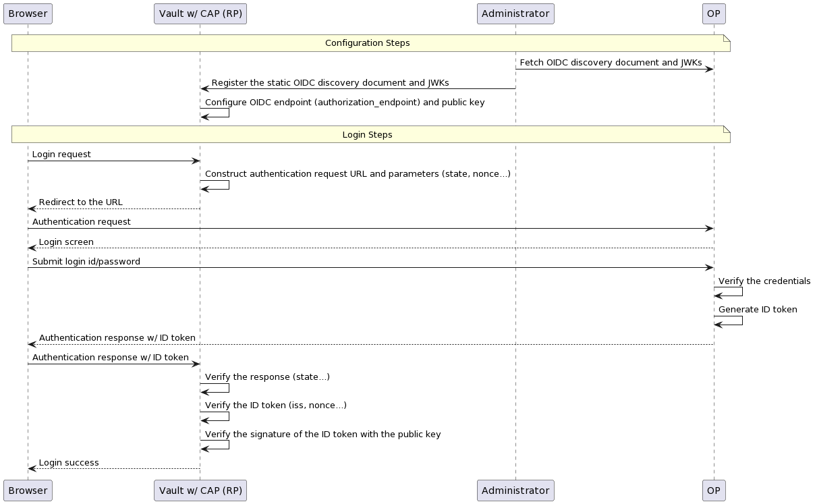Select the Administrator participant label
Screen dimensions: 815x504
(x=515, y=13)
